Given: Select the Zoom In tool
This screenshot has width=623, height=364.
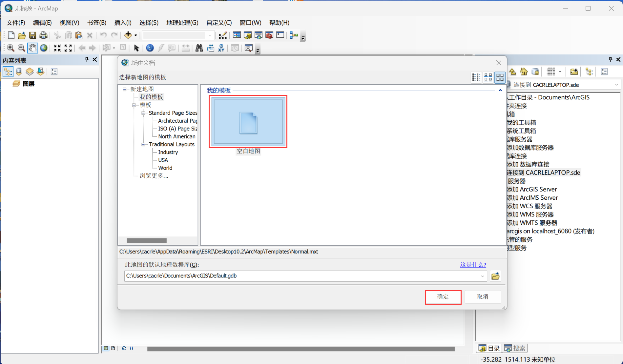Looking at the screenshot, I should point(10,48).
